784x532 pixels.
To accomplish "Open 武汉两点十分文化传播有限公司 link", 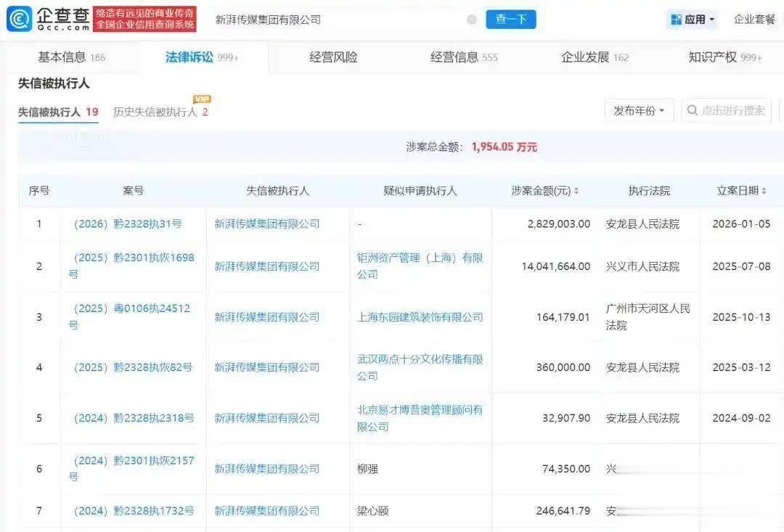I will pos(420,367).
